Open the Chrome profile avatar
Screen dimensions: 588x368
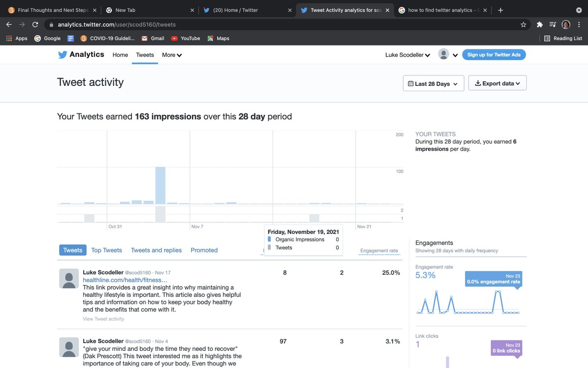point(566,25)
